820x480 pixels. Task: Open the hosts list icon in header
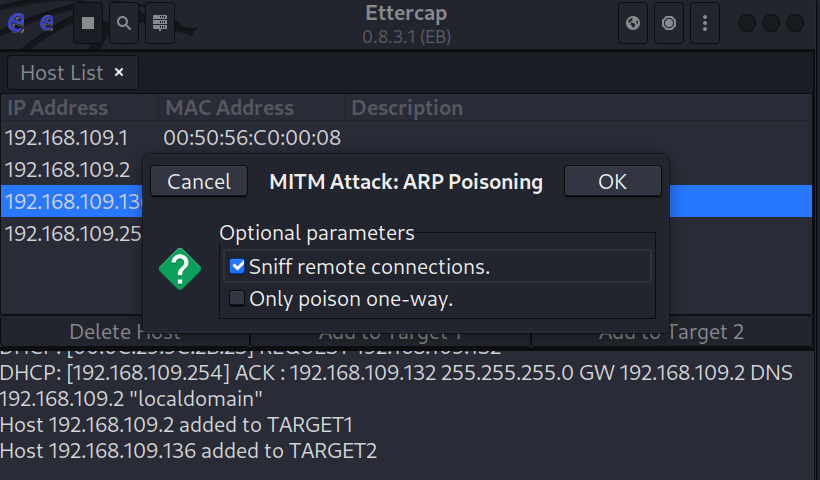160,23
